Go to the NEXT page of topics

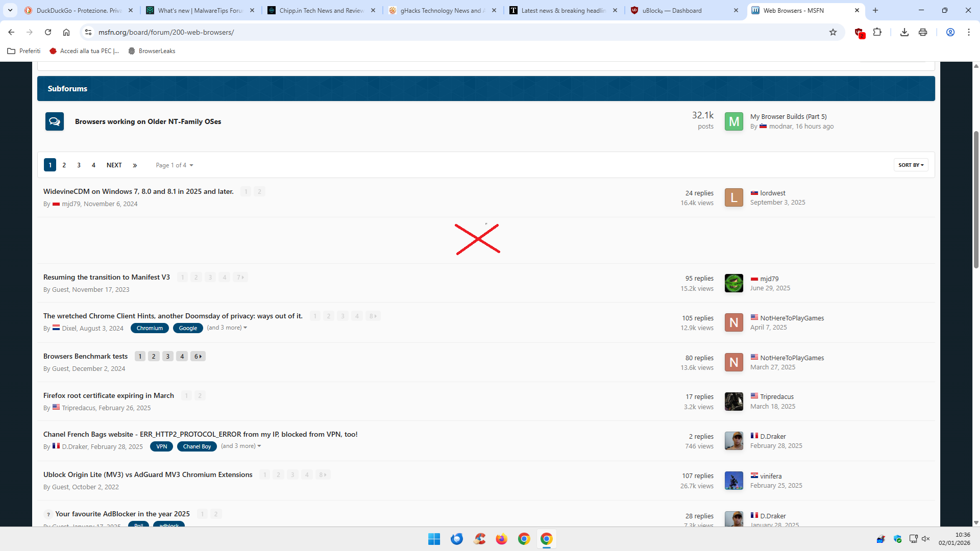point(114,165)
